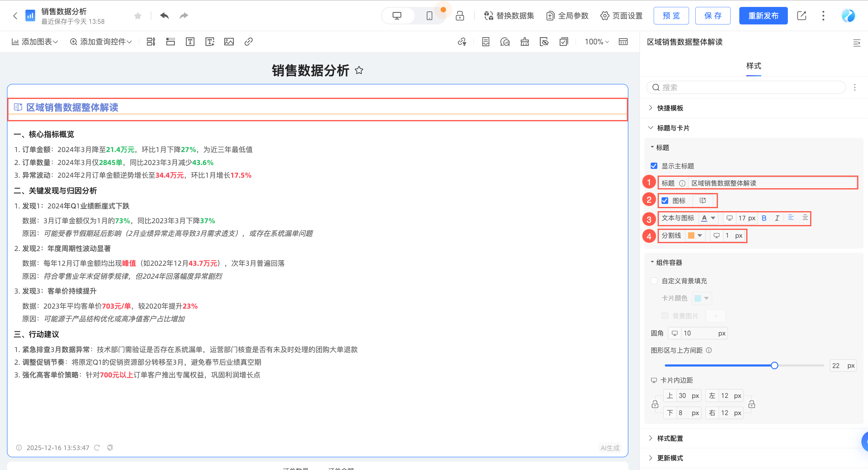Click the redo arrow icon
868x470 pixels.
pyautogui.click(x=184, y=16)
